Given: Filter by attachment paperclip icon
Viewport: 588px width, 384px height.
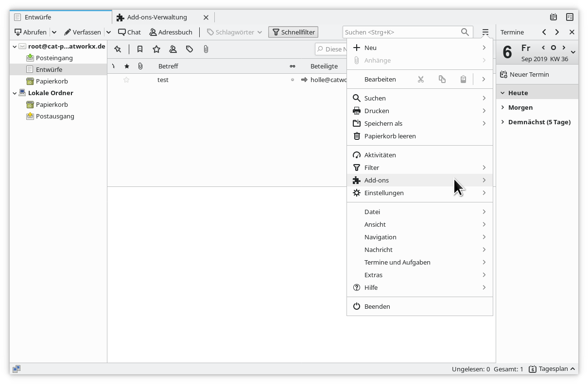Looking at the screenshot, I should click(x=206, y=49).
